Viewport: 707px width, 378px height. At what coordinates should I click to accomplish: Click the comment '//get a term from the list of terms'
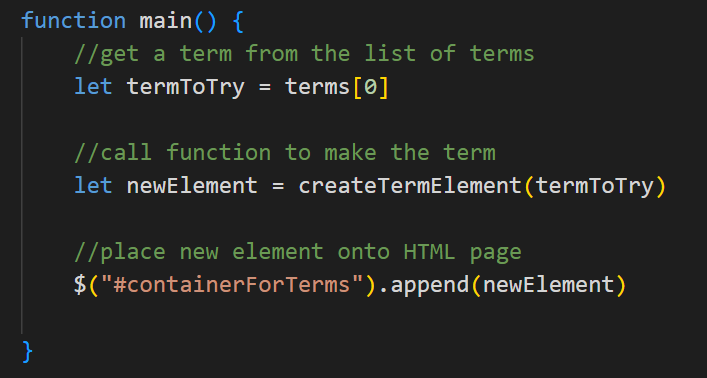[x=304, y=54]
